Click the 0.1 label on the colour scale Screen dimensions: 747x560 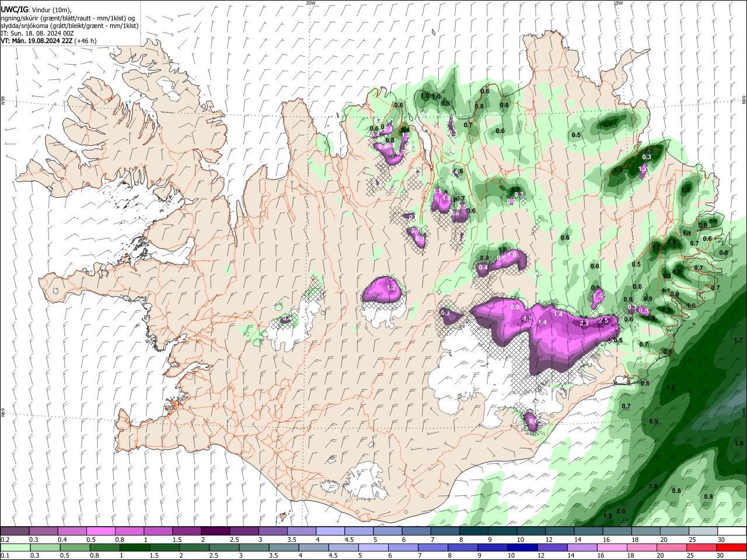5,556
